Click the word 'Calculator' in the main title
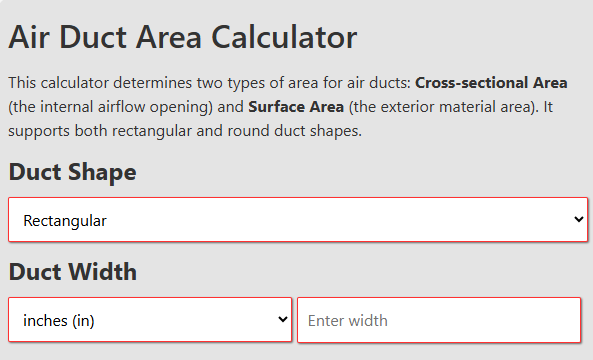The image size is (593, 360). tap(284, 37)
